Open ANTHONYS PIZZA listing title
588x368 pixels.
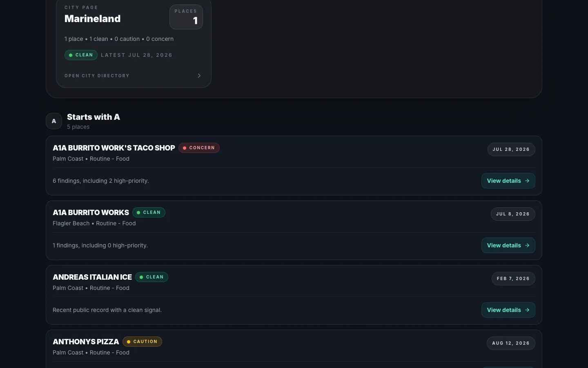pyautogui.click(x=86, y=341)
